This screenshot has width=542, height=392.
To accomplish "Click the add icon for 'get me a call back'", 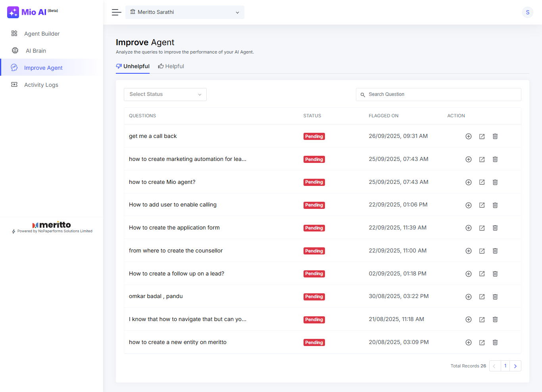I will click(x=468, y=136).
